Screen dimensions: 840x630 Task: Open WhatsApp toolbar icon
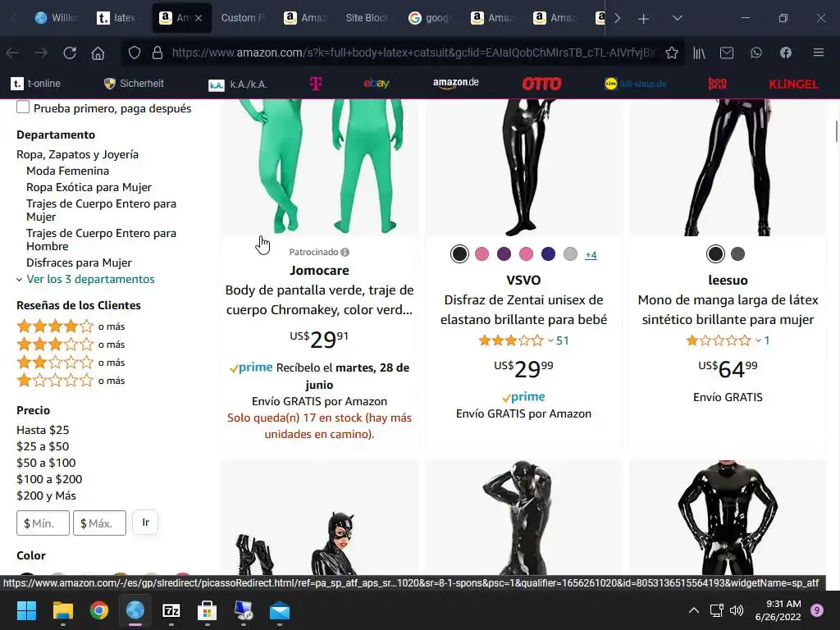point(756,52)
